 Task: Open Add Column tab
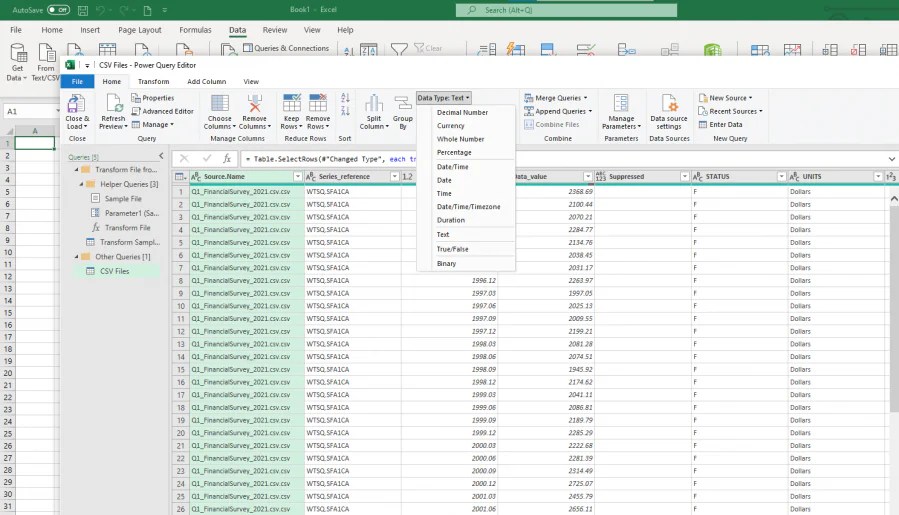(206, 81)
